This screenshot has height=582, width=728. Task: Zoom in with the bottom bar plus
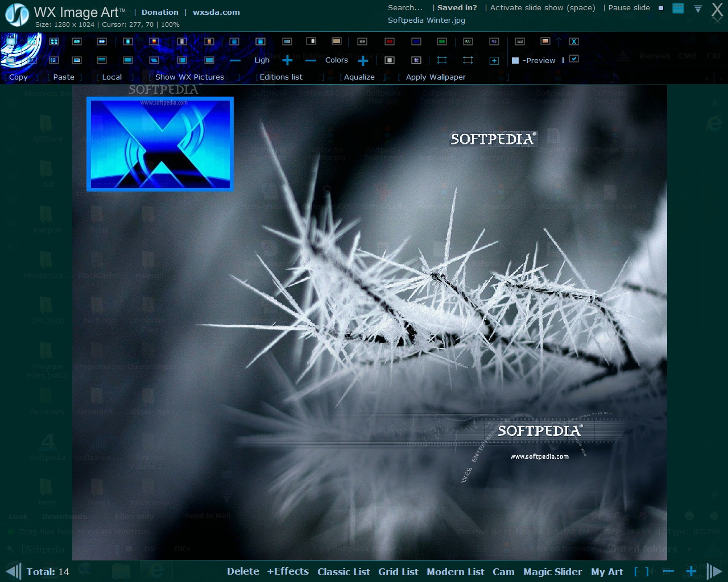pos(691,571)
